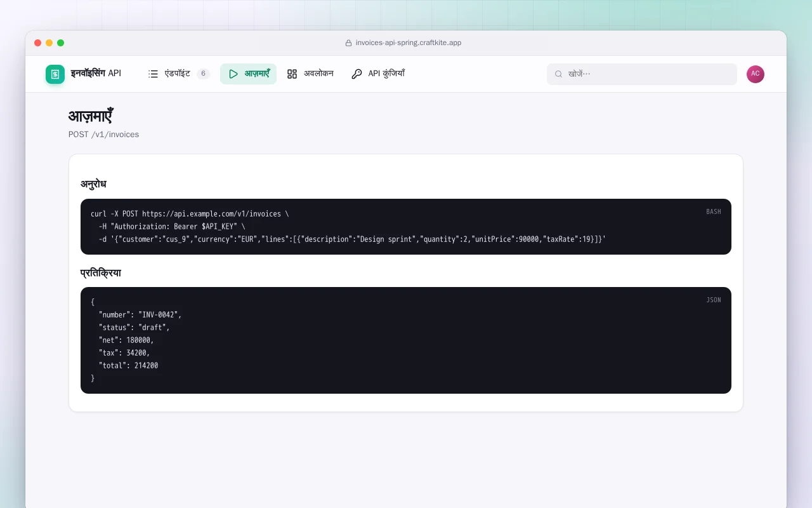Click the अवलोकन grid icon

click(x=292, y=74)
